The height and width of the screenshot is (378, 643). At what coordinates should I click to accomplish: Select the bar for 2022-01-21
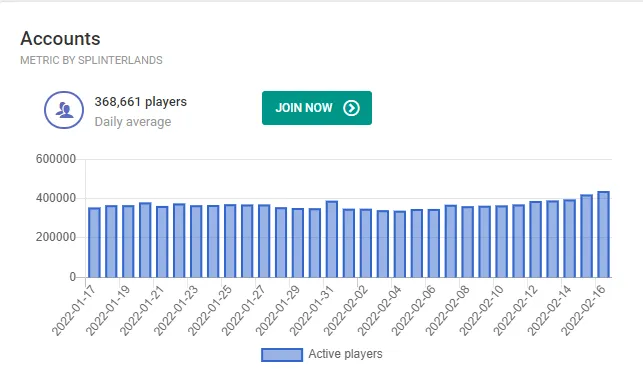coord(162,242)
